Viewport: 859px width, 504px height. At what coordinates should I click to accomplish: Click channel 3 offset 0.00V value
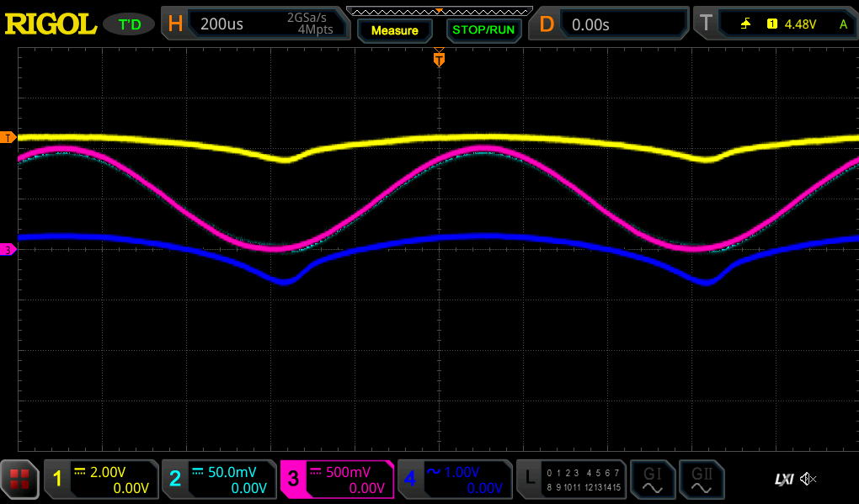pyautogui.click(x=367, y=487)
